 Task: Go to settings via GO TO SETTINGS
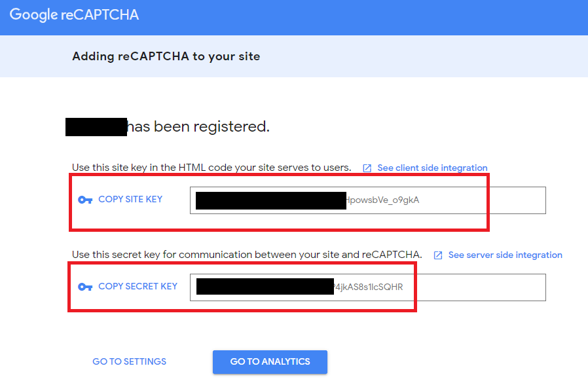[130, 361]
